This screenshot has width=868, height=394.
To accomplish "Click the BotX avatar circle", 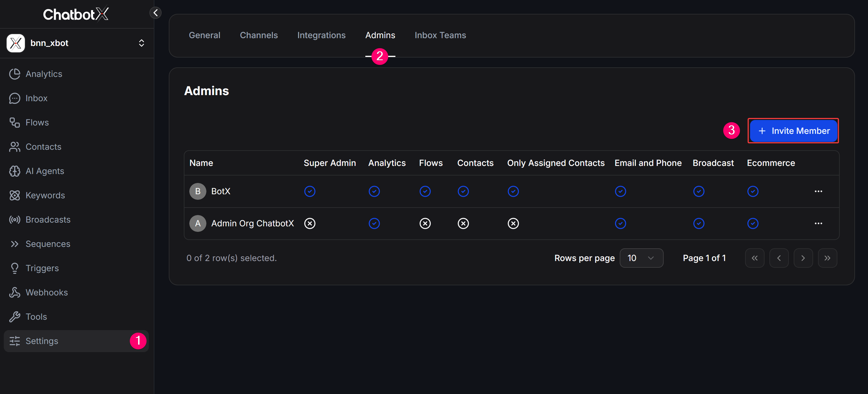I will pos(198,191).
